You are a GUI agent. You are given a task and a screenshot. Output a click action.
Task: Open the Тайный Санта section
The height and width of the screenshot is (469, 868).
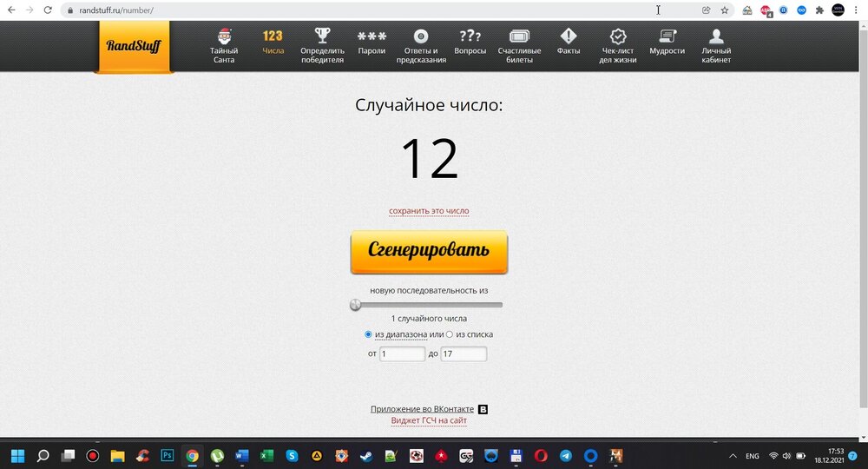click(224, 45)
